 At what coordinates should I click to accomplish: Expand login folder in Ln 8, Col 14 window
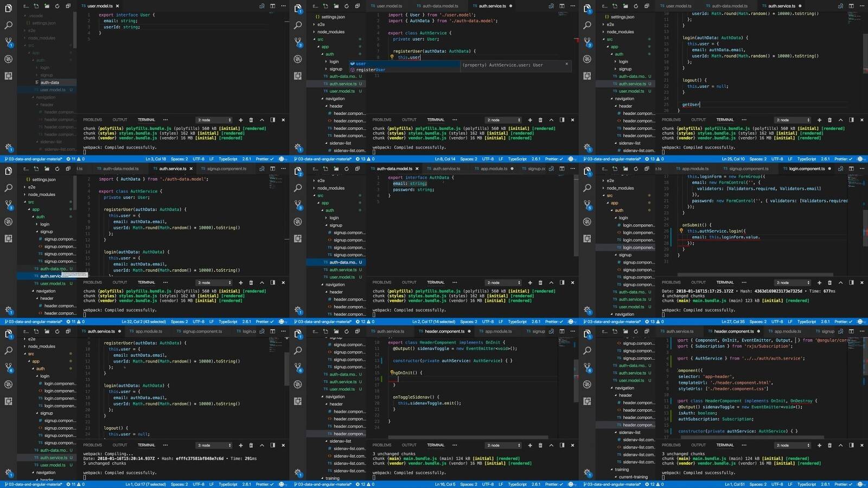point(334,61)
